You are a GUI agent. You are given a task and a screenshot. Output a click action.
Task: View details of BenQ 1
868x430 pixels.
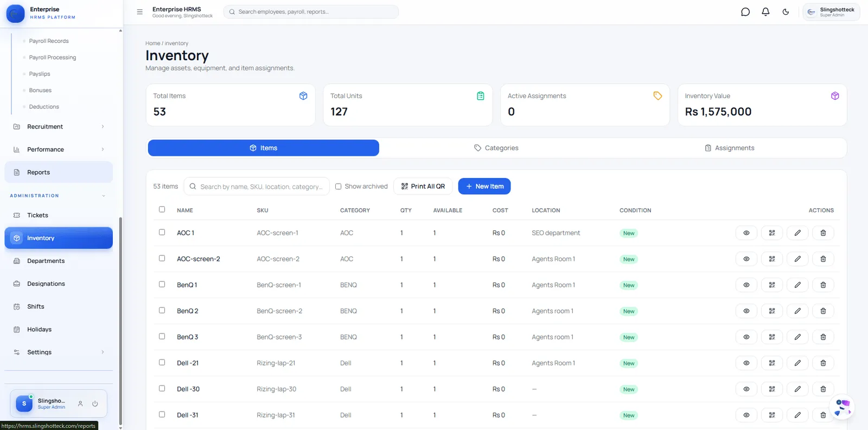click(746, 285)
